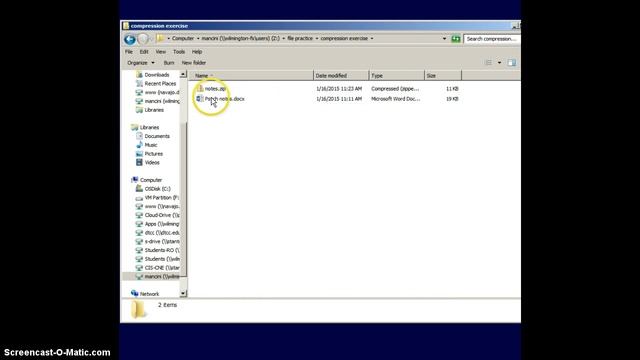Click the file practice breadcrumb segment
640x360 pixels.
click(300, 38)
